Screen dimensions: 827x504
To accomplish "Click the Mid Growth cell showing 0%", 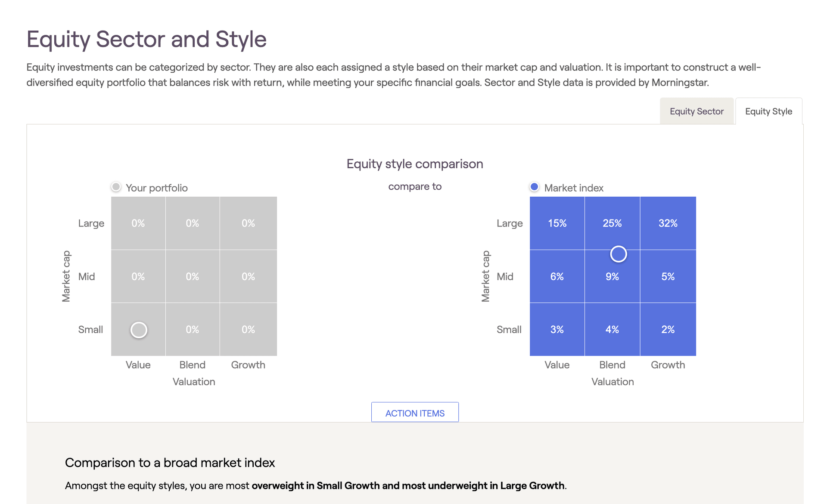I will (x=248, y=276).
